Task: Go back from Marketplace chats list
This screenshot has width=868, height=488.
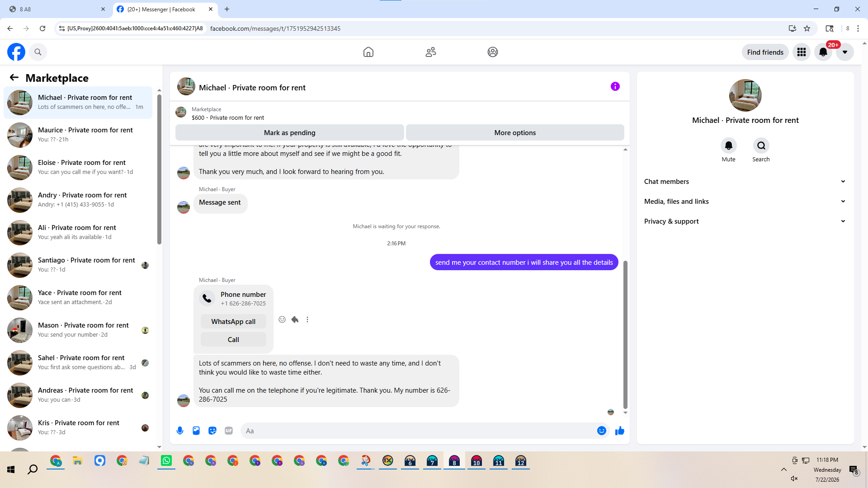Action: tap(14, 78)
